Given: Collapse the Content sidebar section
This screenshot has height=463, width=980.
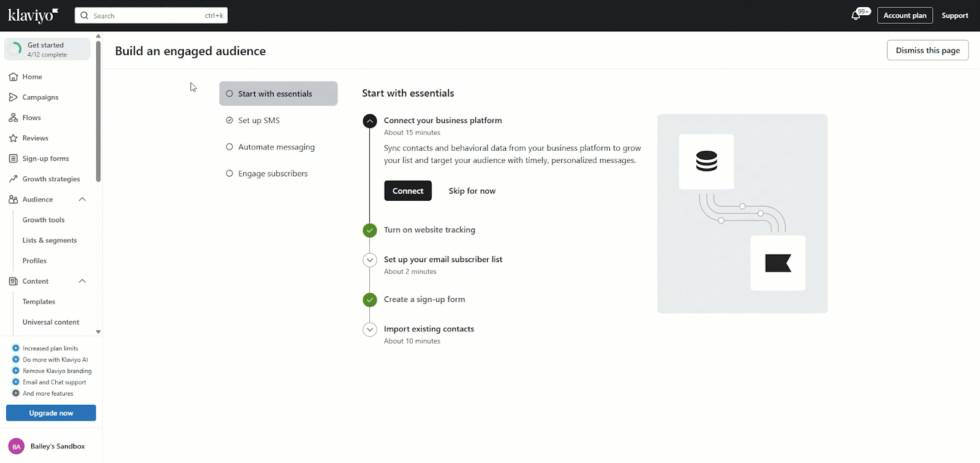Looking at the screenshot, I should 82,281.
